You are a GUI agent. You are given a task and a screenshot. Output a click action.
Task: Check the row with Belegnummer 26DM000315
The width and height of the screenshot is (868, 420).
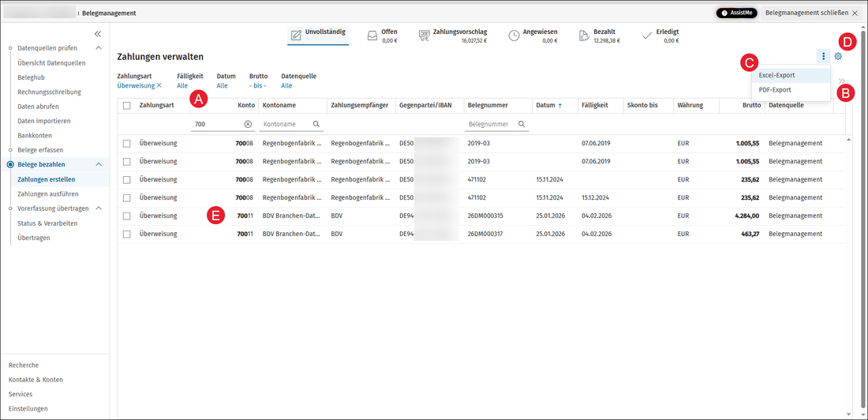[x=127, y=216]
